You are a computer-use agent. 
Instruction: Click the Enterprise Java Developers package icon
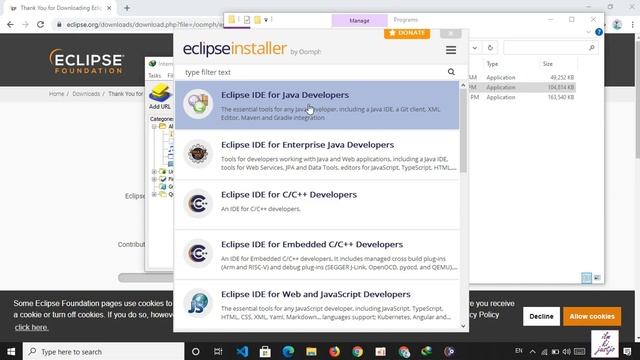coord(198,154)
